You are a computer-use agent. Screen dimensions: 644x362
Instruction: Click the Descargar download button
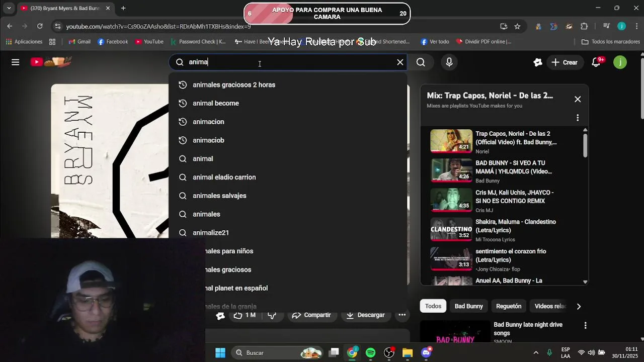pos(365,315)
